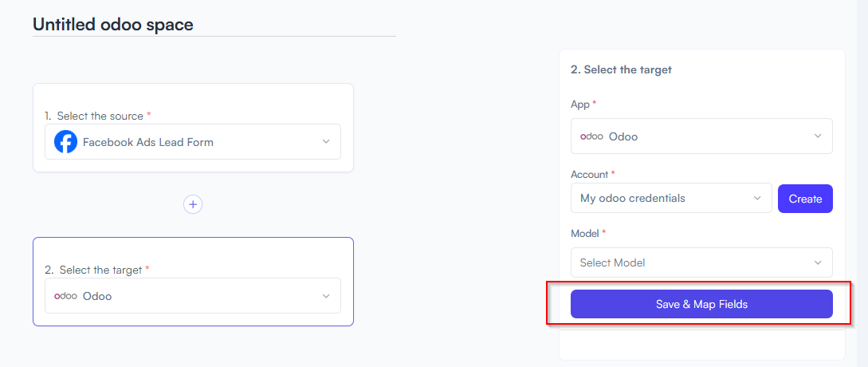
Task: Expand target step dropdown chevron arrow
Action: point(326,296)
